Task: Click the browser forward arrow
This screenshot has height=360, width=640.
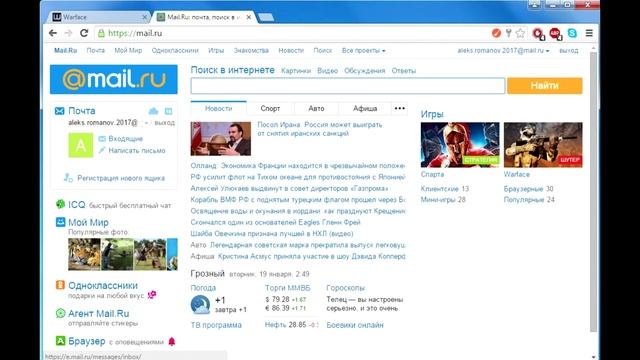Action: point(68,33)
